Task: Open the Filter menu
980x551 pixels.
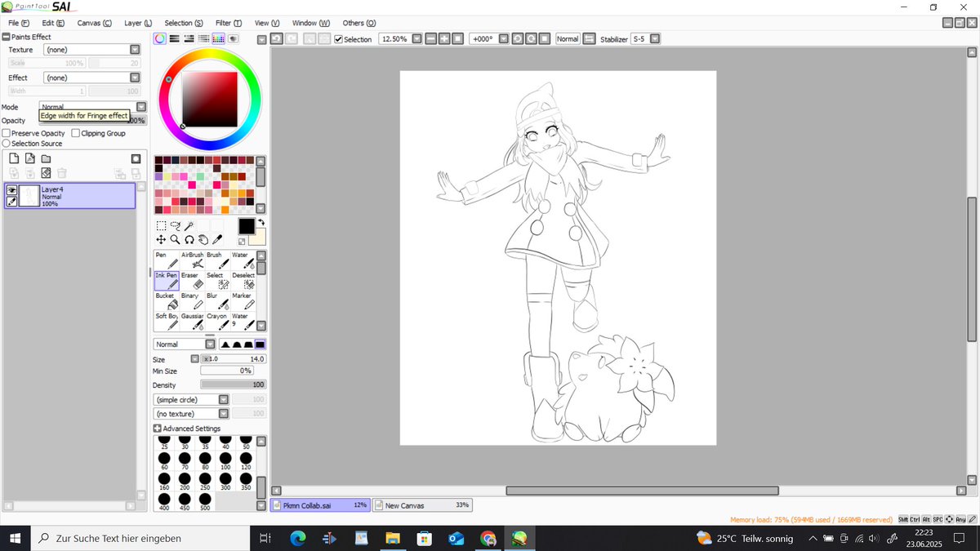Action: coord(228,22)
